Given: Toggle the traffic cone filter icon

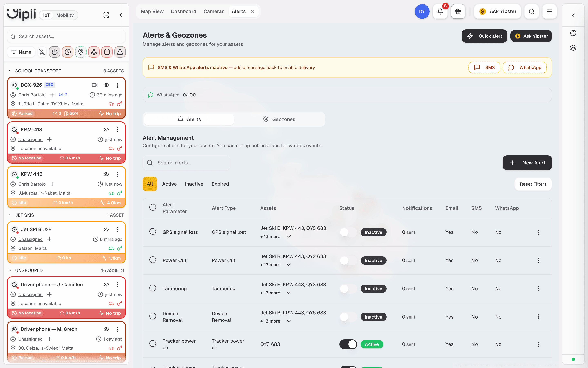Looking at the screenshot, I should point(94,52).
